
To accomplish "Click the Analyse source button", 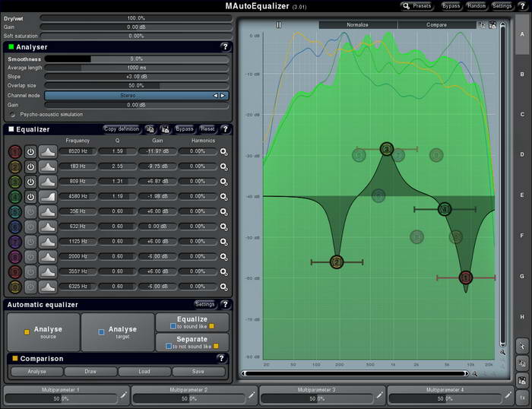I will (x=43, y=332).
